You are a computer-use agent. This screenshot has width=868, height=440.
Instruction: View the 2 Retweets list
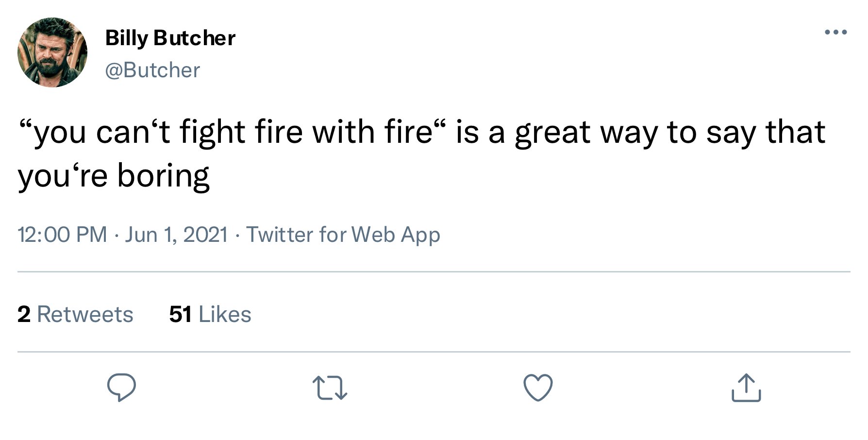75,314
